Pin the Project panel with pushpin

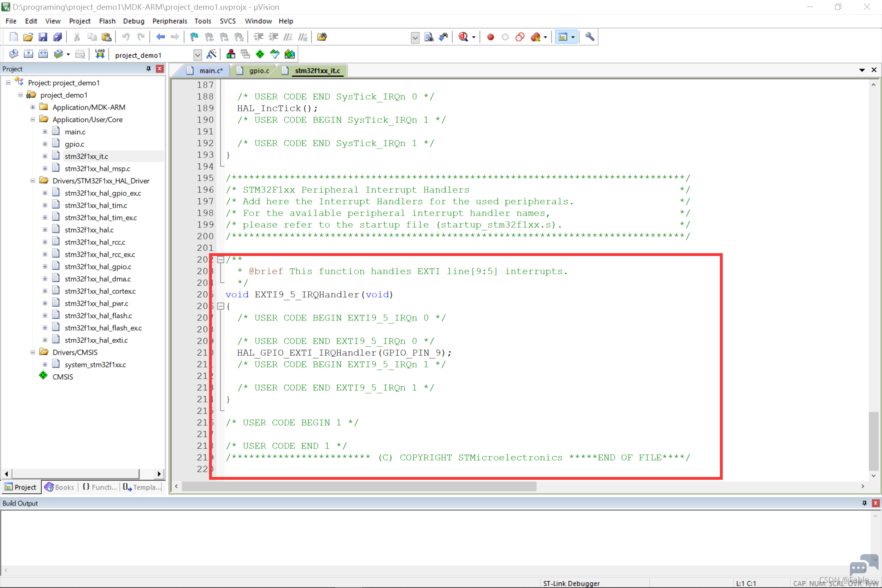[148, 69]
